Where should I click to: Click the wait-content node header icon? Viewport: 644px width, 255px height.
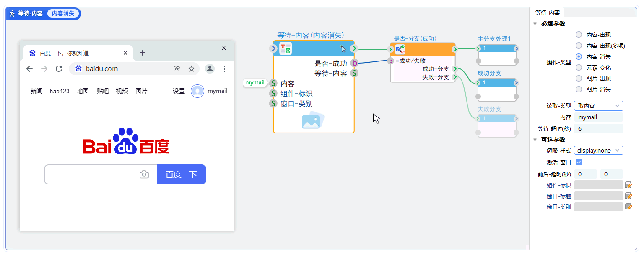click(x=286, y=48)
